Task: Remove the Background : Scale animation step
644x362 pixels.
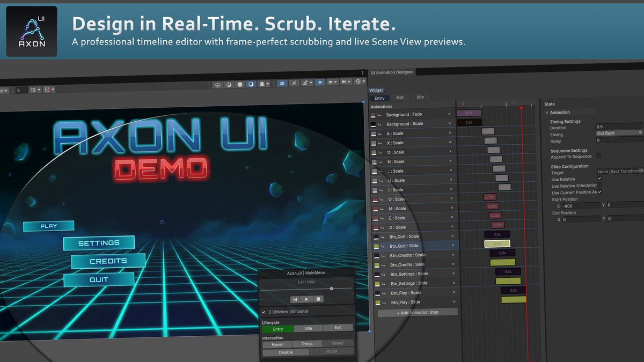Action: tap(450, 123)
